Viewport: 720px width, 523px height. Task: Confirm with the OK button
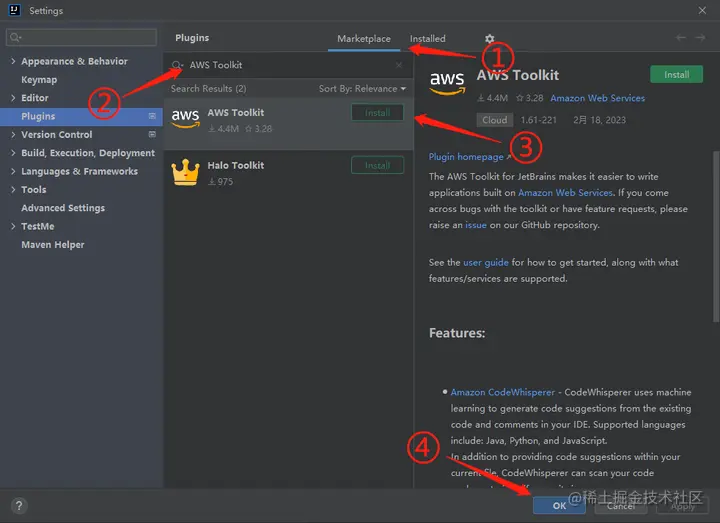[x=559, y=506]
